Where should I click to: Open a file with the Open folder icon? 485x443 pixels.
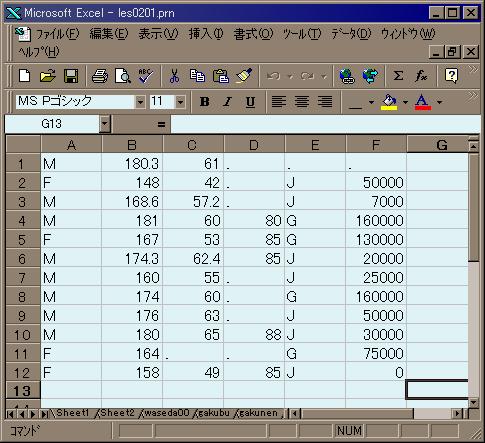click(48, 76)
